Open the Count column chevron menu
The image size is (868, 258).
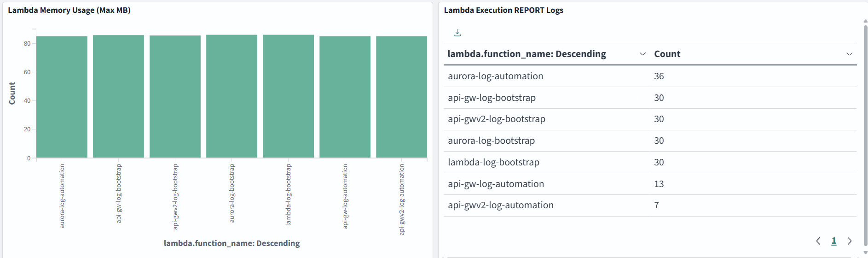pyautogui.click(x=849, y=54)
